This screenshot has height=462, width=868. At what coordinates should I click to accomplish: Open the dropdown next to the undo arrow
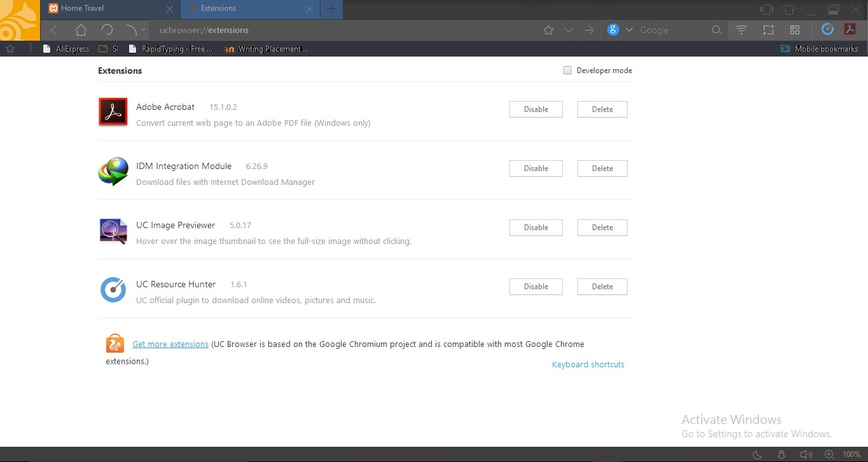tap(144, 30)
